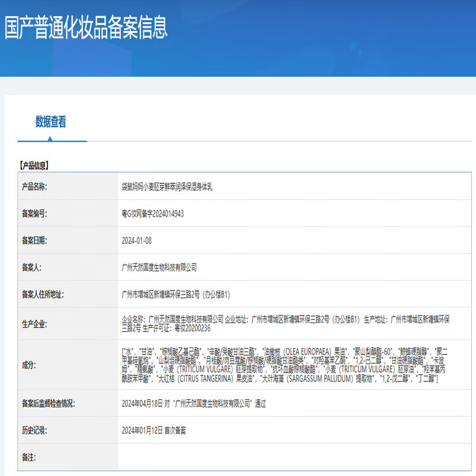Click the empty 备注 value cell
Viewport: 476px width, 476px height.
click(295, 457)
